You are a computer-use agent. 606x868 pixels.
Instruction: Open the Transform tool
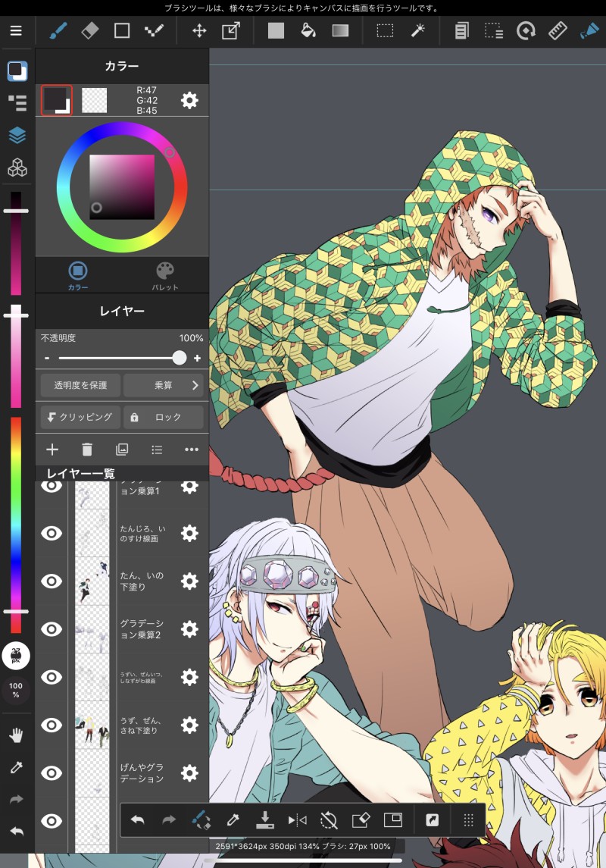(230, 30)
